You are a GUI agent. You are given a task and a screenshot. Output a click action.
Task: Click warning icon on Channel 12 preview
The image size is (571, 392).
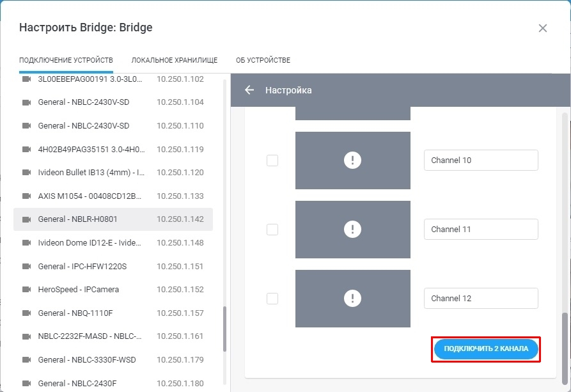click(x=352, y=298)
